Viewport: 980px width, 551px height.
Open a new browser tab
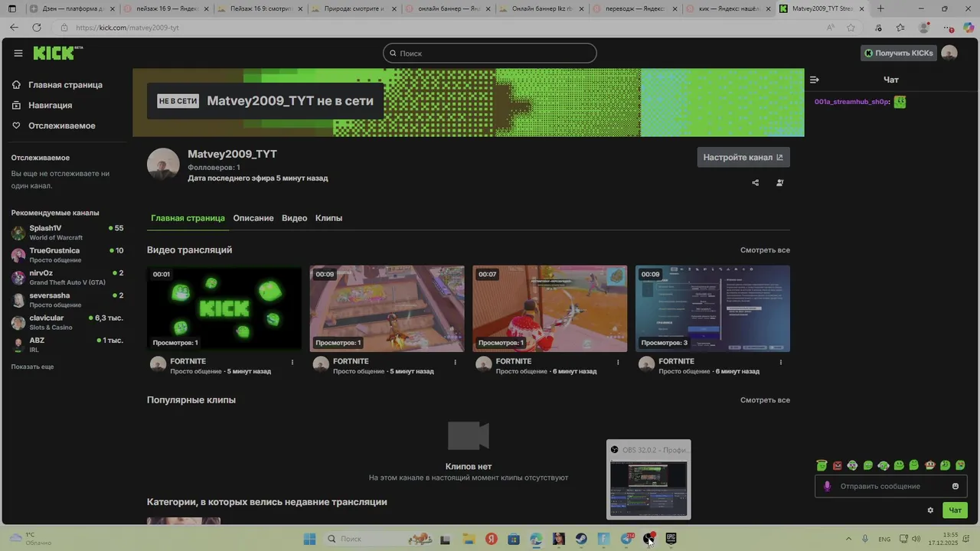click(880, 8)
